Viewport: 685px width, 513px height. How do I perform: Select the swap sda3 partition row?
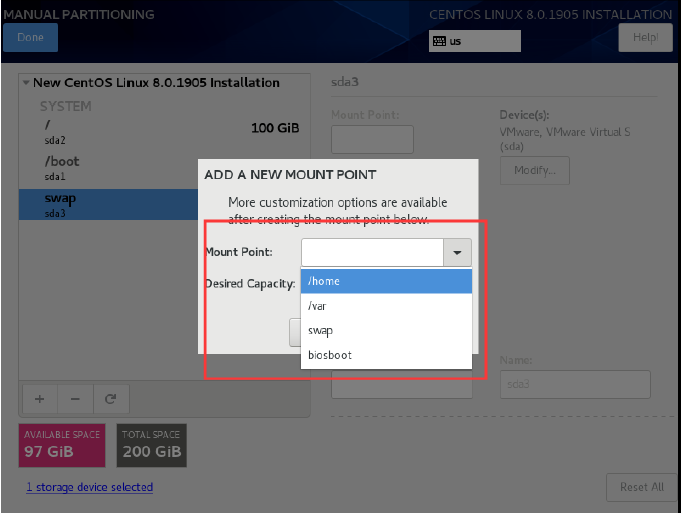point(108,205)
